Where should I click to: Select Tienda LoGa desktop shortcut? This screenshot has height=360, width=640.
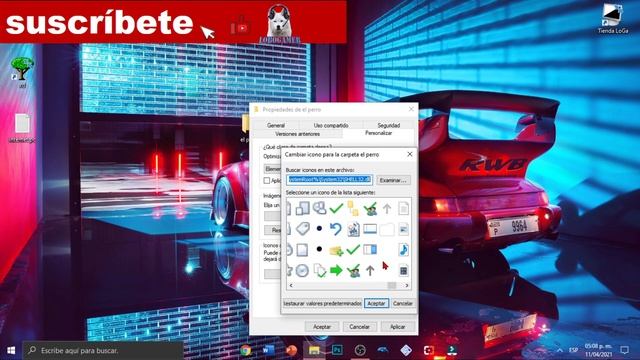[x=613, y=18]
